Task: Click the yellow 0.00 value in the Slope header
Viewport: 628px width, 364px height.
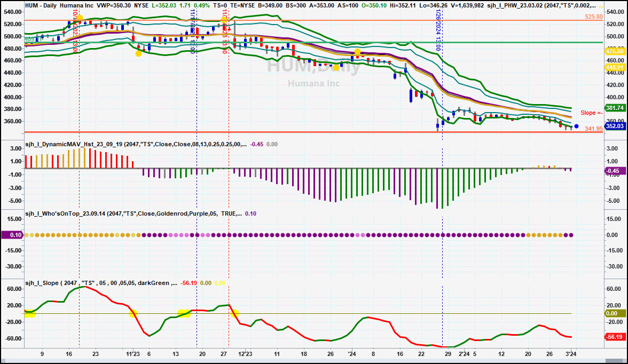Action: tap(220, 283)
